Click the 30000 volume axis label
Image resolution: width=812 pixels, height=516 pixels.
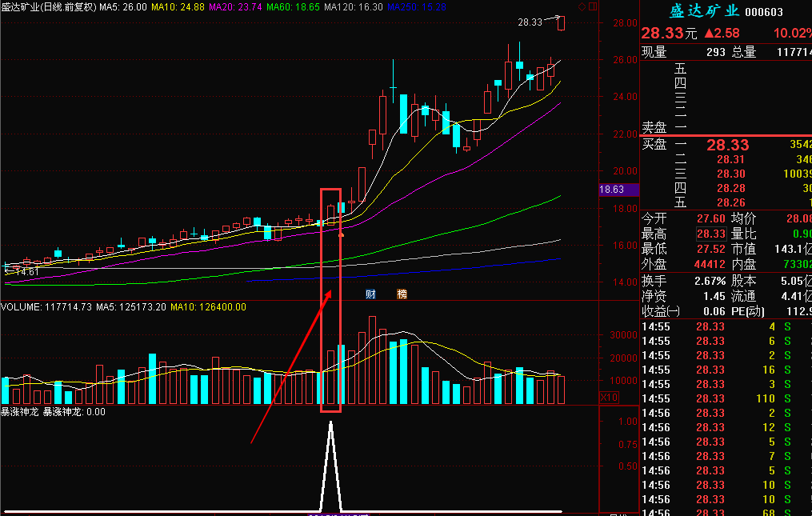(x=623, y=335)
